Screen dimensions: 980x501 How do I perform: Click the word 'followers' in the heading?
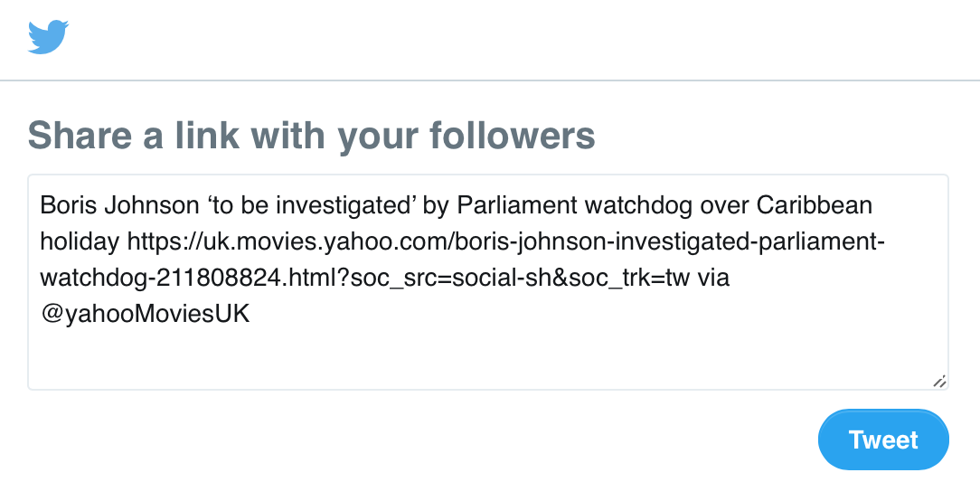coord(512,136)
